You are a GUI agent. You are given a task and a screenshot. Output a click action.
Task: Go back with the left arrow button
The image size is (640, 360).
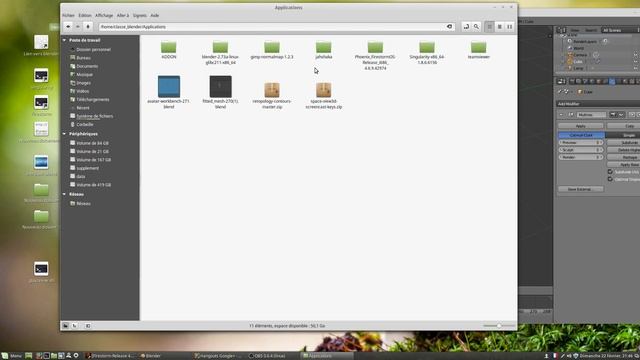[68, 27]
